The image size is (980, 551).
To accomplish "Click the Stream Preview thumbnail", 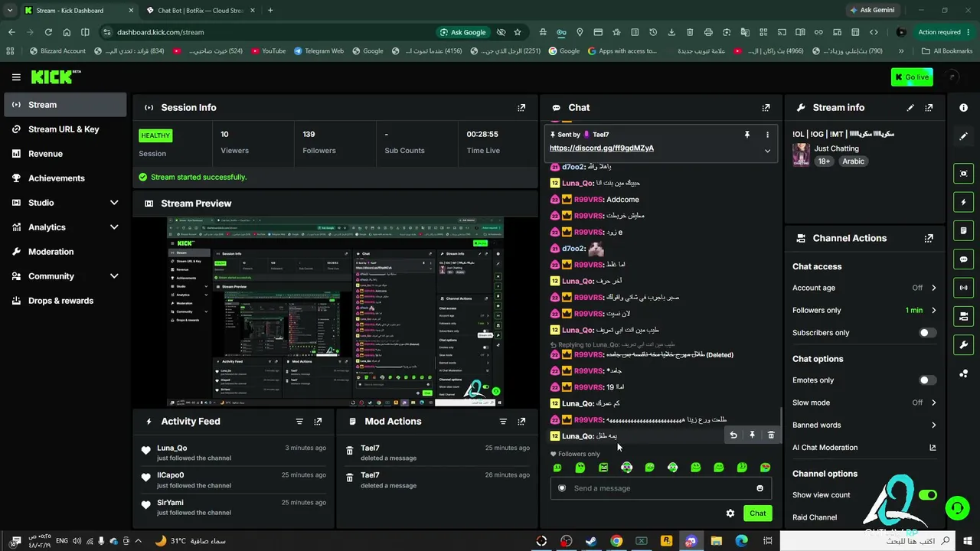I will (x=336, y=312).
